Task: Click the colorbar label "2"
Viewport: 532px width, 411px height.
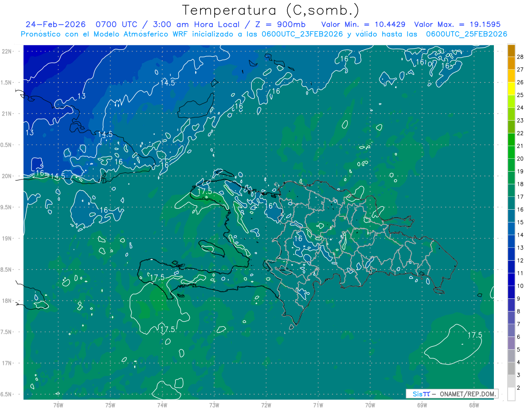Action: click(518, 388)
